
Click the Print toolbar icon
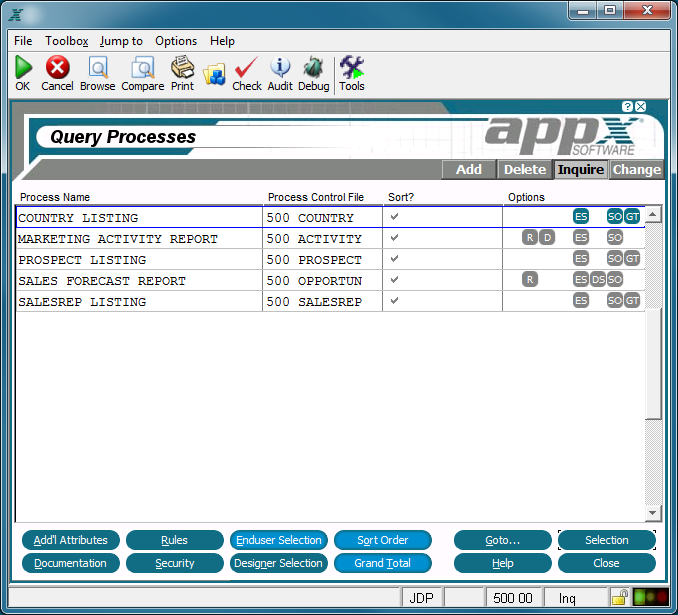pyautogui.click(x=182, y=67)
